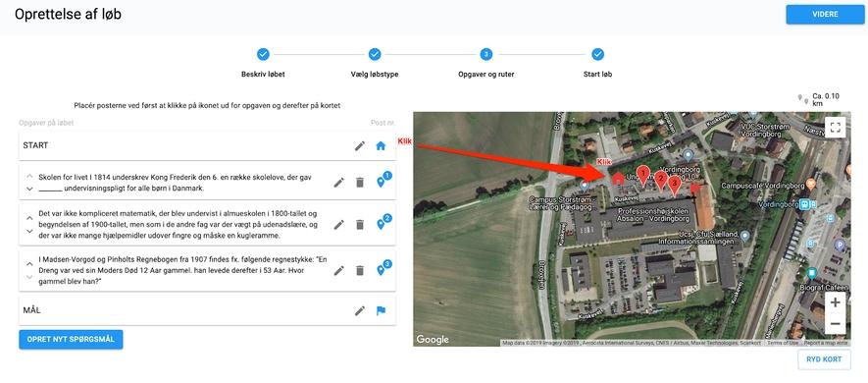
Task: Jump to the Start løb step
Action: 598,54
